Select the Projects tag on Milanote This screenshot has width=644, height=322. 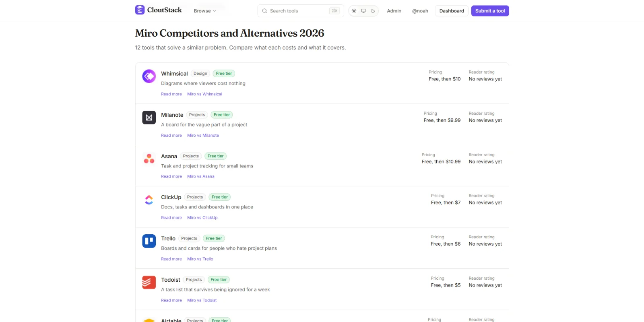[x=197, y=115]
